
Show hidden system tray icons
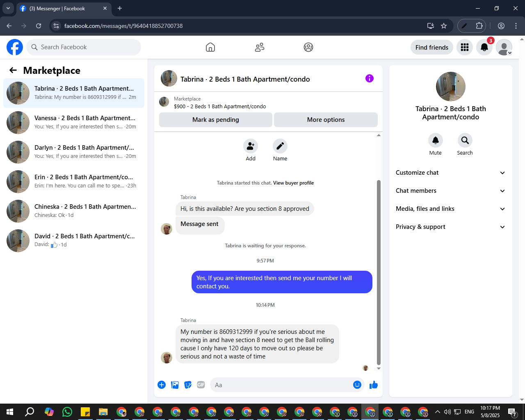coord(437,412)
